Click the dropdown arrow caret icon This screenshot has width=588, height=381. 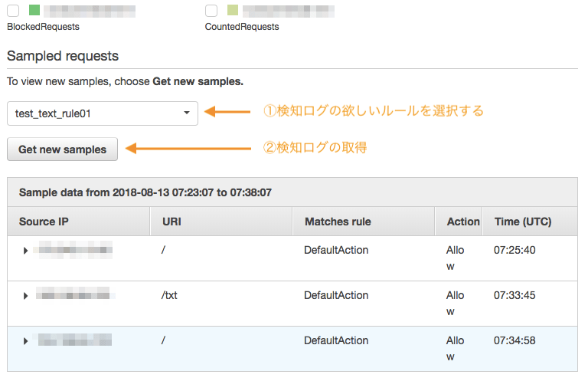coord(187,113)
